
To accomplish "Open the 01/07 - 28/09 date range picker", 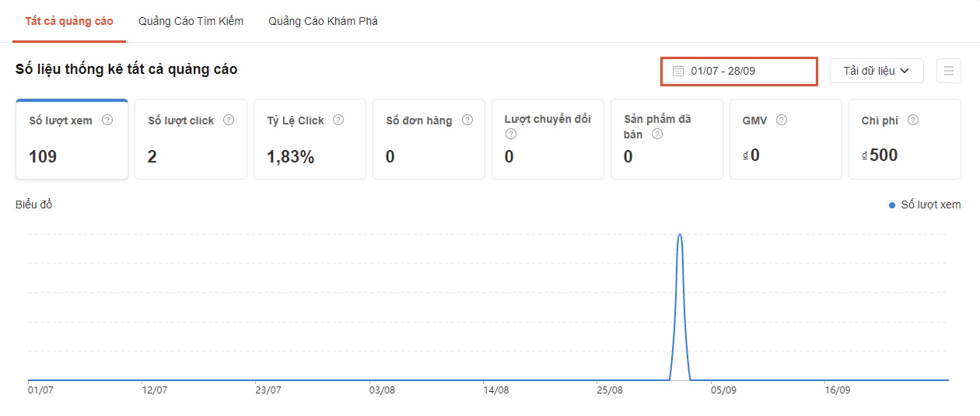I will pyautogui.click(x=739, y=71).
